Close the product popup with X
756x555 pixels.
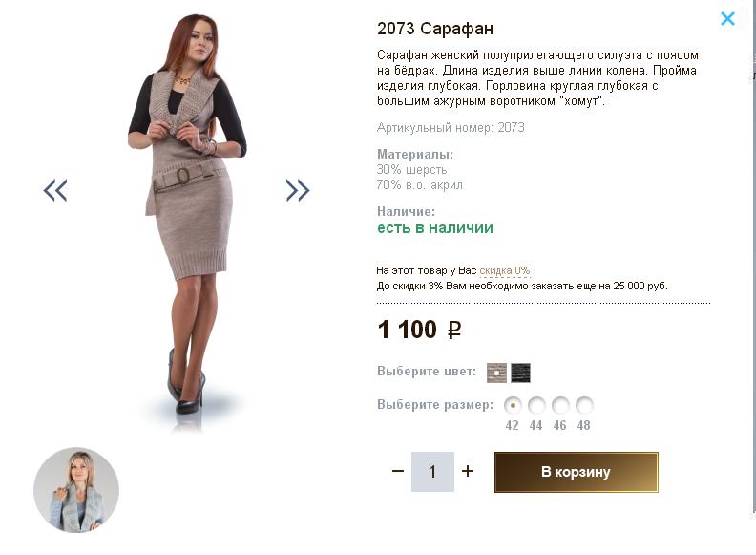(727, 18)
